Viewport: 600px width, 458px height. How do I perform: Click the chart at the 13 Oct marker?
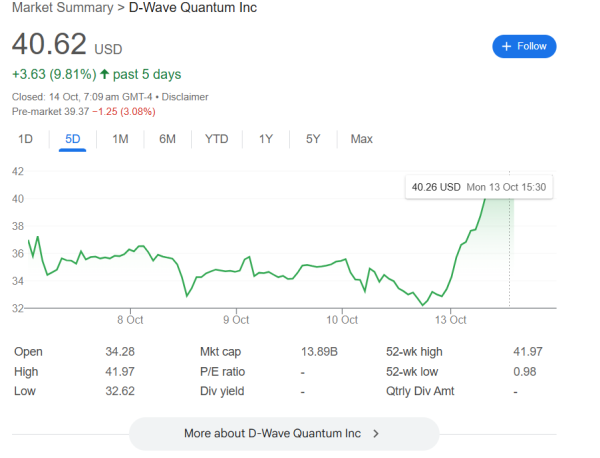[451, 320]
